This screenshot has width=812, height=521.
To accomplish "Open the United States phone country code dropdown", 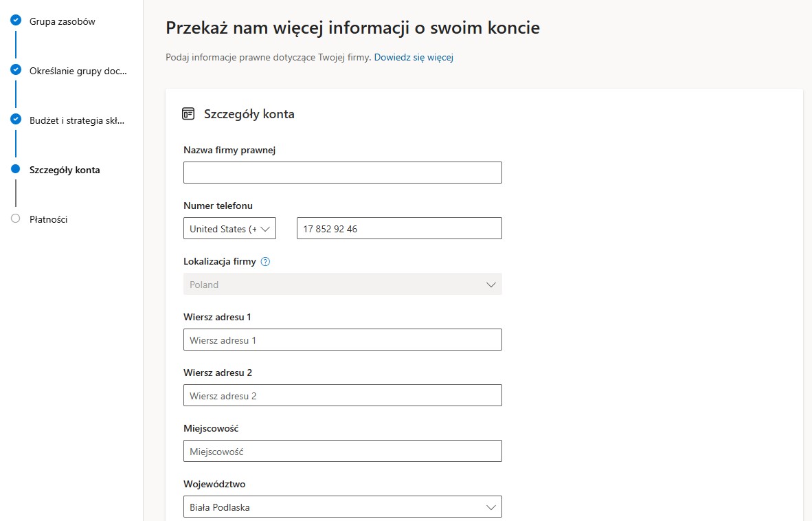I will click(229, 228).
